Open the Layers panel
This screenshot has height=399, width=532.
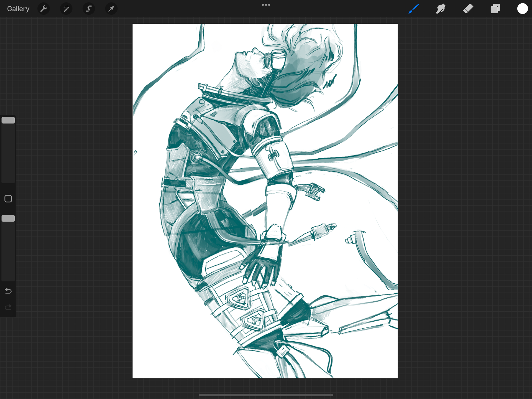(x=495, y=9)
